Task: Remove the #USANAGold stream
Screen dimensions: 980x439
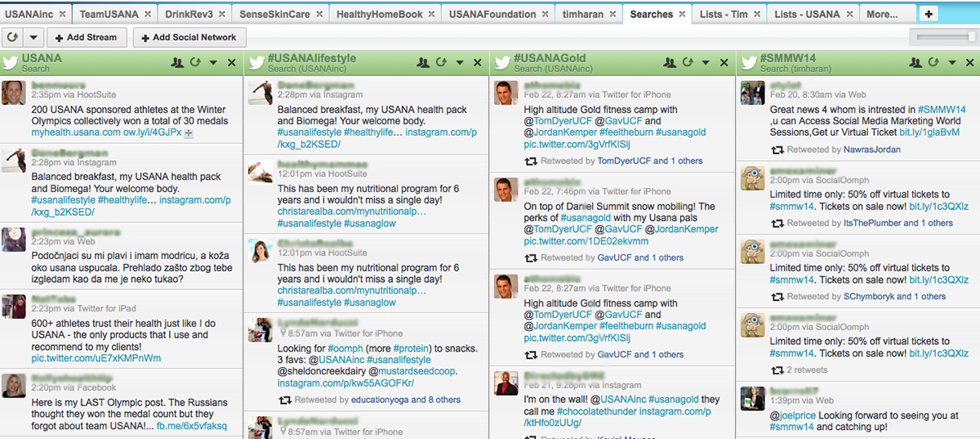Action: [723, 63]
